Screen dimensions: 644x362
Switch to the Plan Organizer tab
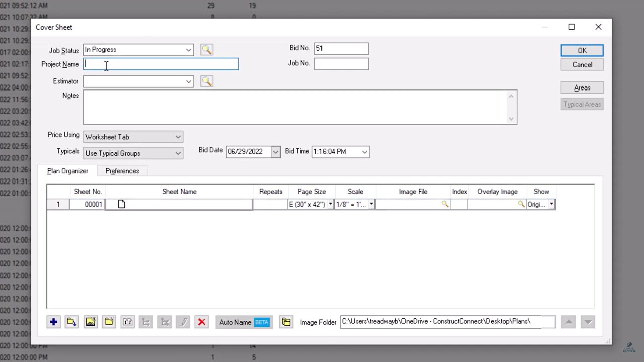click(x=67, y=171)
